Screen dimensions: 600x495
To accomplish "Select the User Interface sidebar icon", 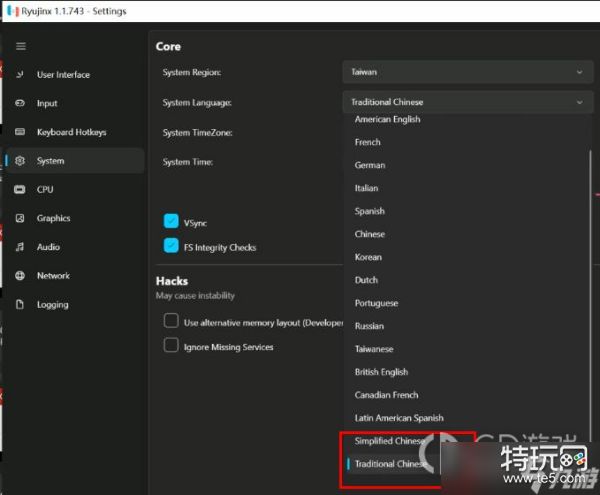I will coord(21,75).
